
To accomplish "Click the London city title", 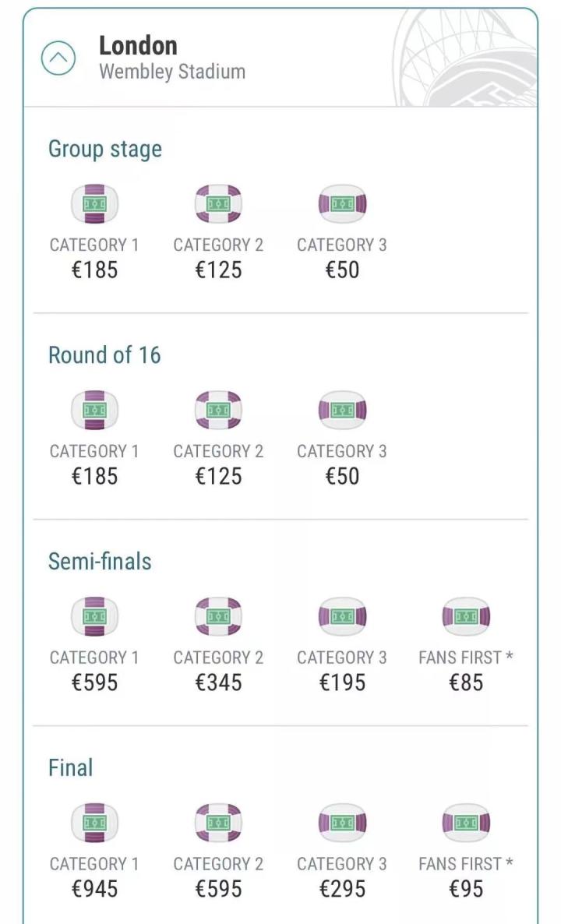I will point(138,45).
